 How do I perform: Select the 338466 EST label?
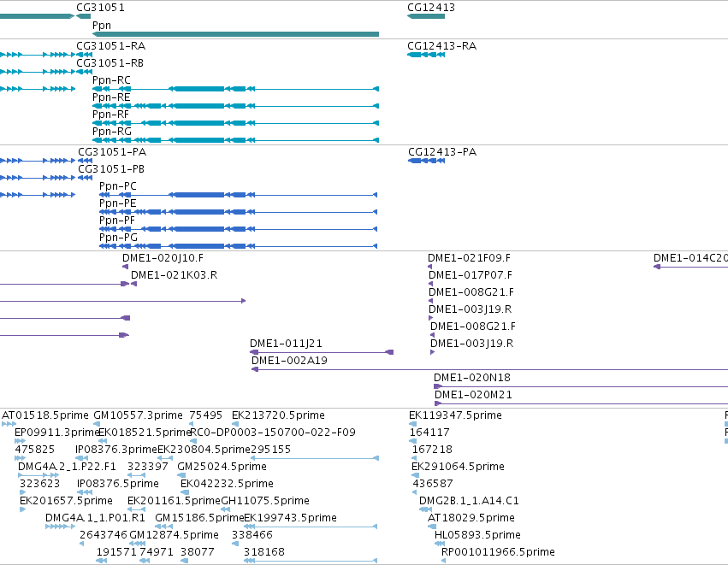click(252, 536)
